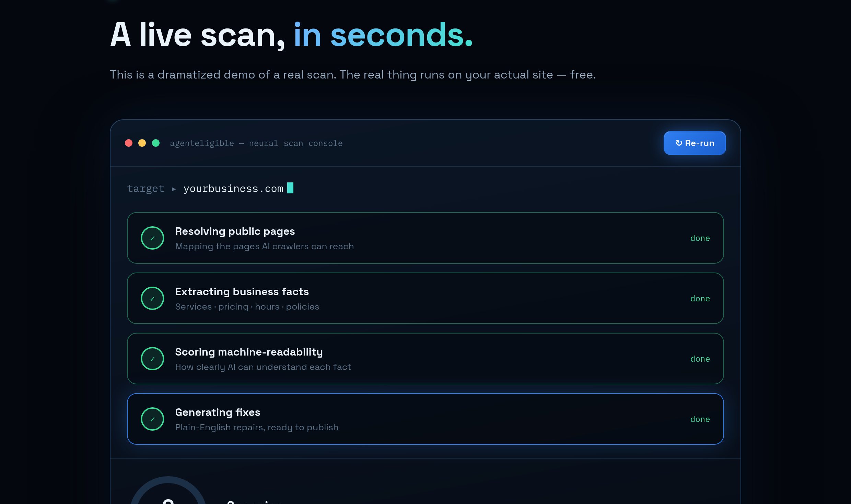Click the done status of Scoring machine-readability
This screenshot has height=504, width=851.
click(700, 359)
